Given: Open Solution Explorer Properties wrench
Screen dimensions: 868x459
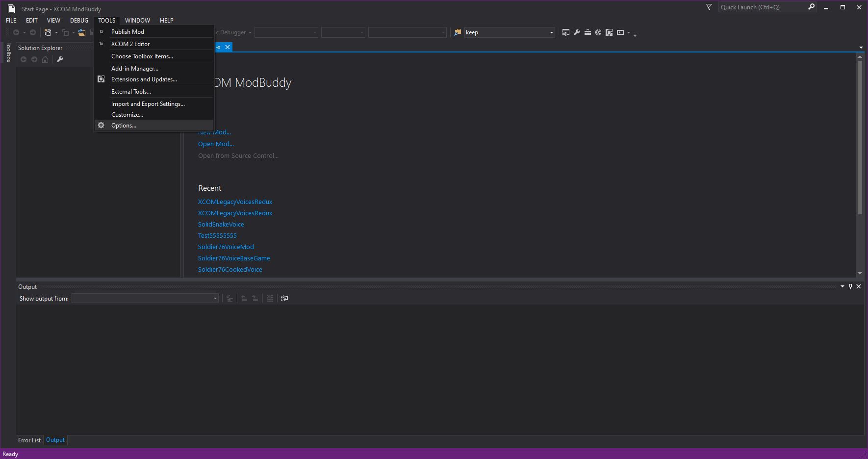Looking at the screenshot, I should point(60,59).
